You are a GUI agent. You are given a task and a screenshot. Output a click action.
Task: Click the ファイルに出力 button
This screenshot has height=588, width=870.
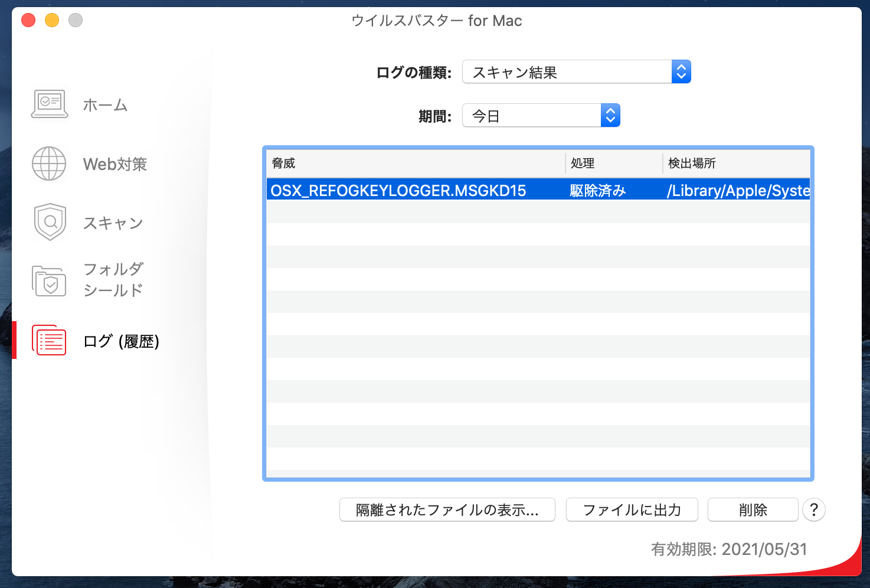click(x=632, y=509)
